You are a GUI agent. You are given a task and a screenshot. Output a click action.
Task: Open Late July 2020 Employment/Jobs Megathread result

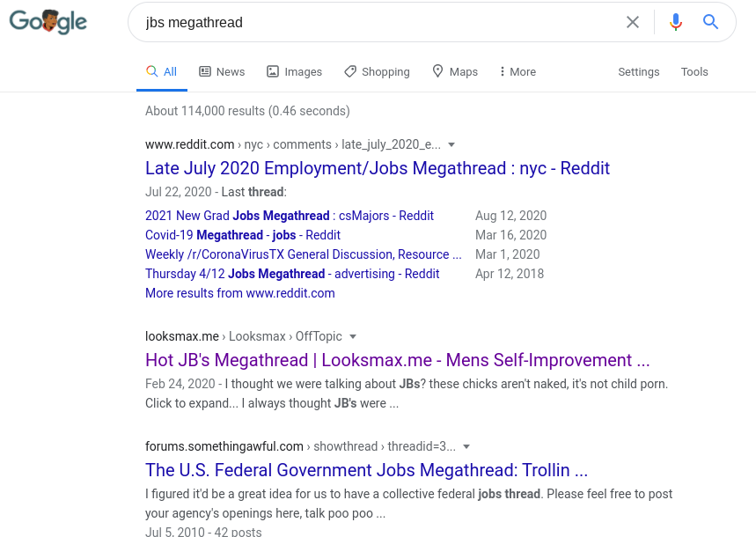click(378, 168)
